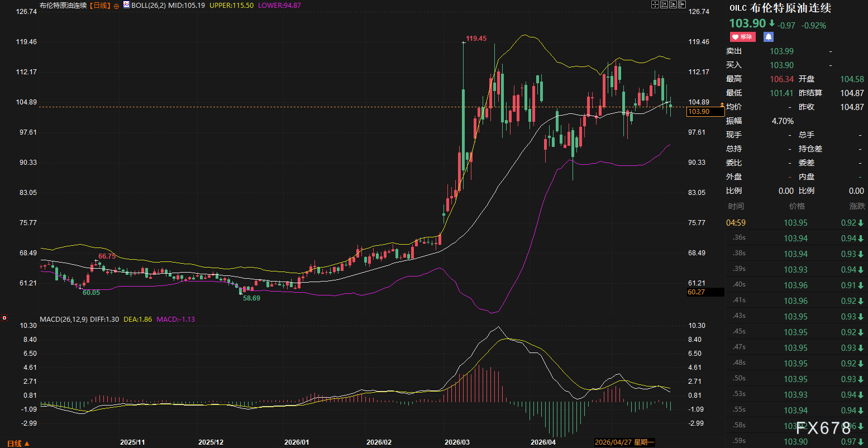Click the blue bell alert icon
The image size is (868, 448).
[x=769, y=37]
